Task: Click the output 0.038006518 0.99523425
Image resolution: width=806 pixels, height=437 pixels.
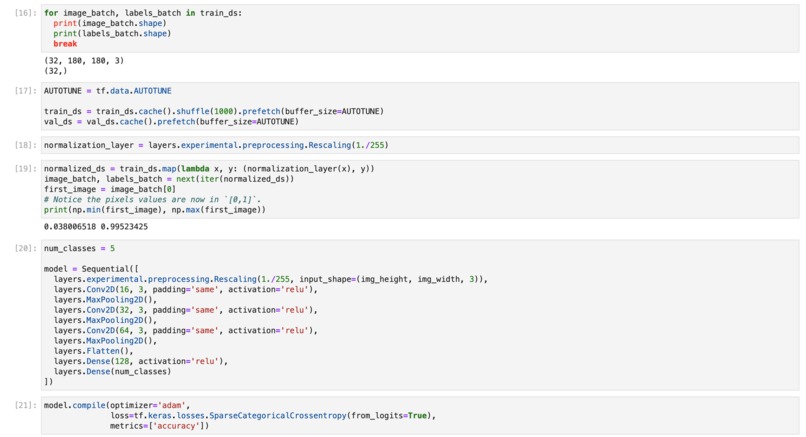Action: [96, 227]
